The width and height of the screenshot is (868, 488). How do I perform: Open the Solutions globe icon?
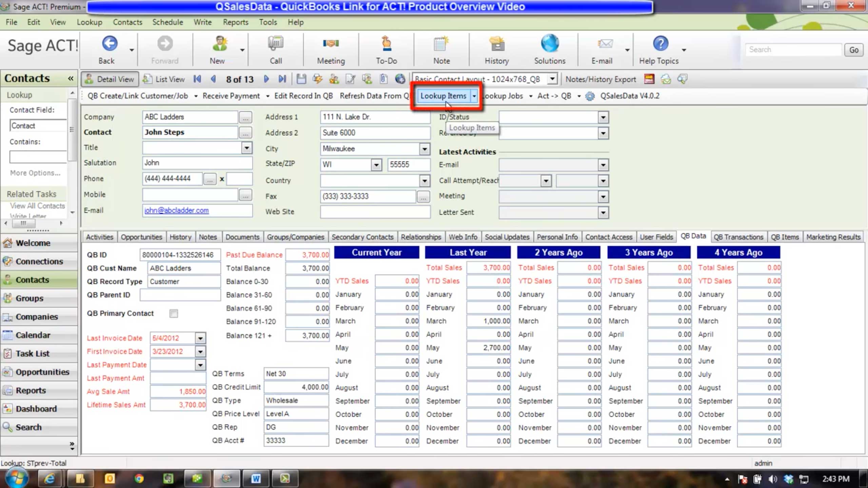[550, 43]
